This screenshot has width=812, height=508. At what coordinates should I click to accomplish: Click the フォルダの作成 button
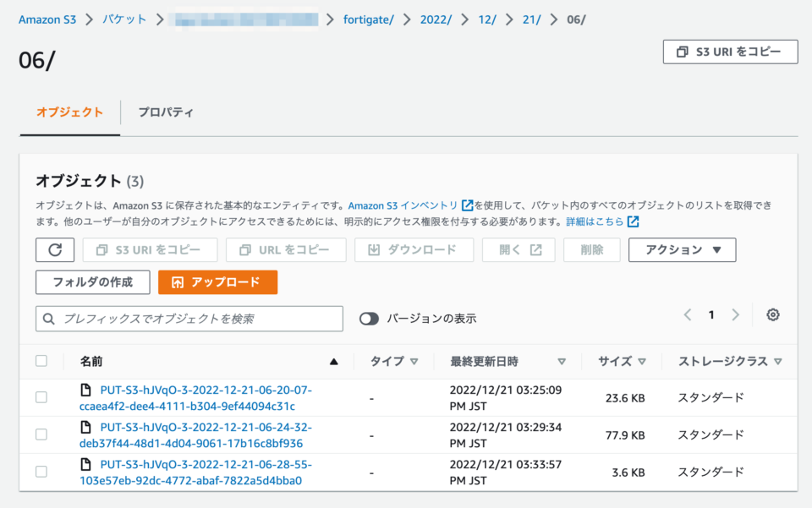click(x=92, y=282)
